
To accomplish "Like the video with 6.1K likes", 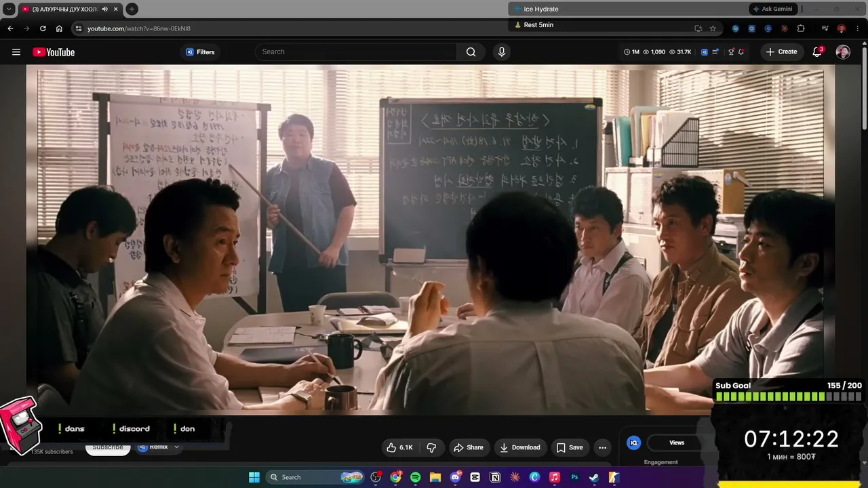I will (399, 447).
